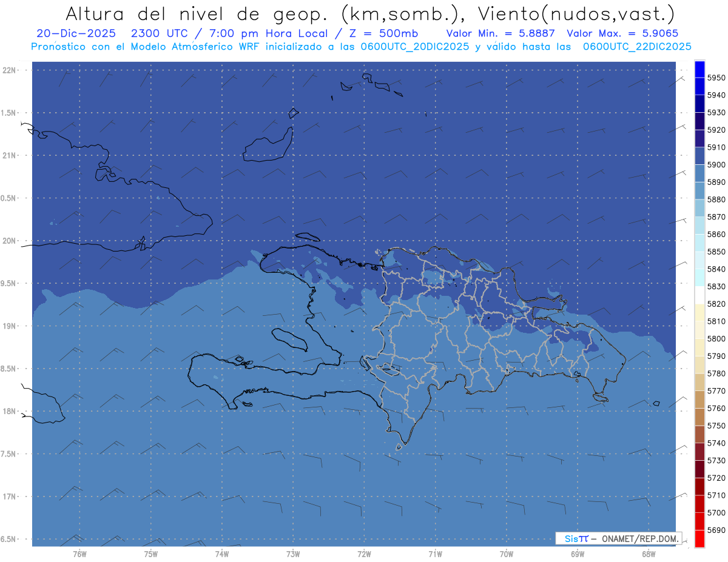Viewport: 728px width, 562px height.
Task: Select the '5900' colorbar value
Action: tap(716, 164)
